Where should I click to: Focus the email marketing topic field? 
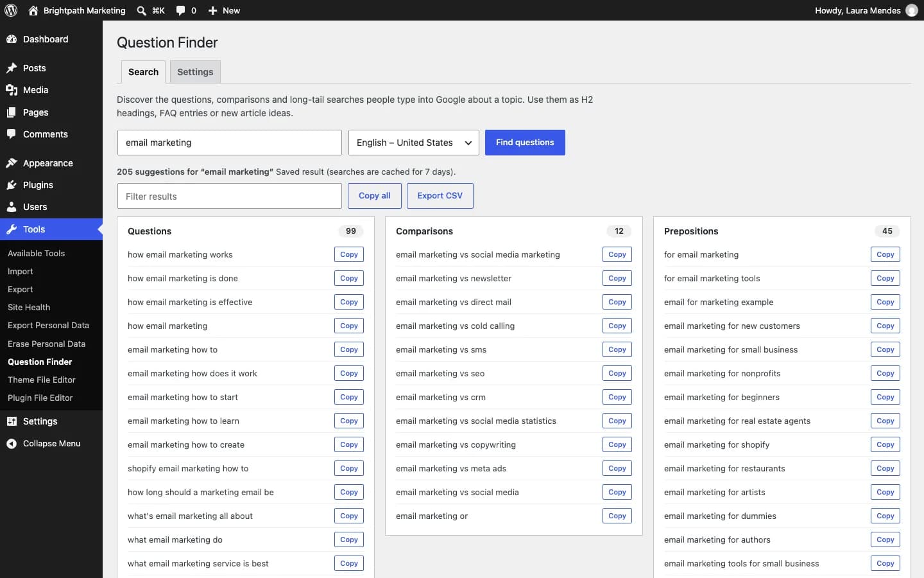[x=230, y=143]
